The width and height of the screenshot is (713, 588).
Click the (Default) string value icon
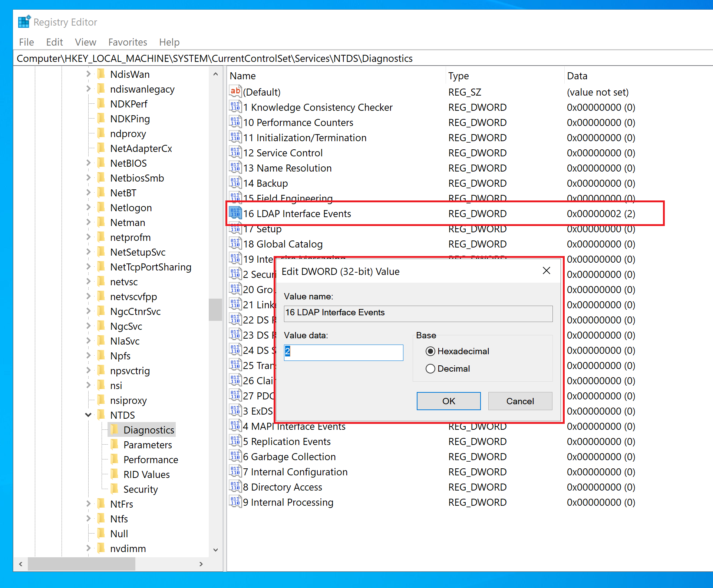pos(235,92)
